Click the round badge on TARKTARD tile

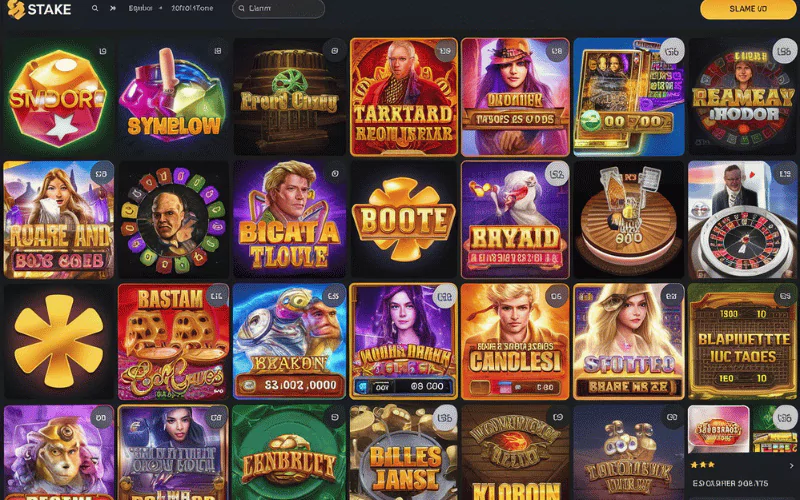445,51
